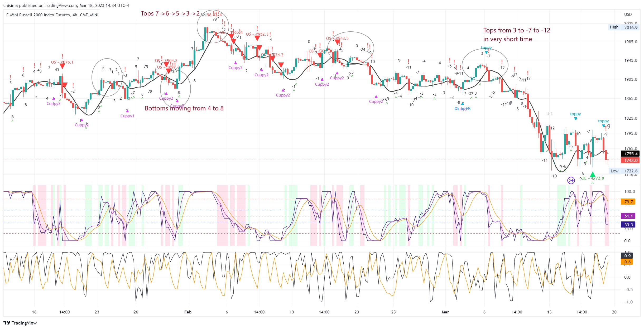Click rightmost cyan toppy triangle marker

(x=603, y=125)
